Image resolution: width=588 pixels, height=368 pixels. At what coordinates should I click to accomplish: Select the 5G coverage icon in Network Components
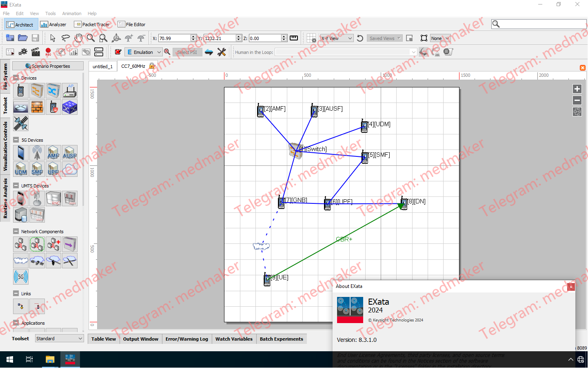20,277
